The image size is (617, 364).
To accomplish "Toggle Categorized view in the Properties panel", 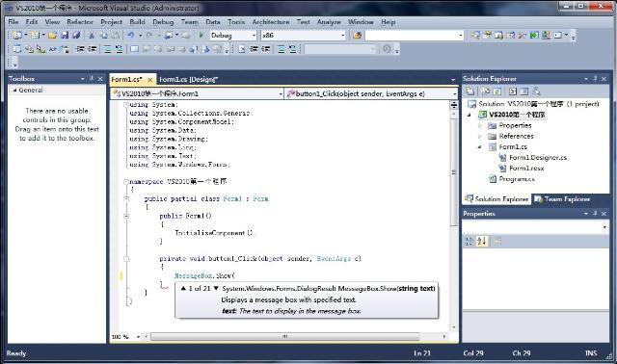I will (x=469, y=241).
